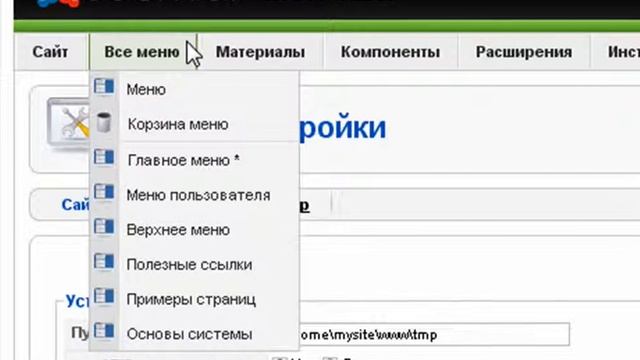Click the icon beside Меню пользователя
This screenshot has height=360, width=640.
(104, 192)
